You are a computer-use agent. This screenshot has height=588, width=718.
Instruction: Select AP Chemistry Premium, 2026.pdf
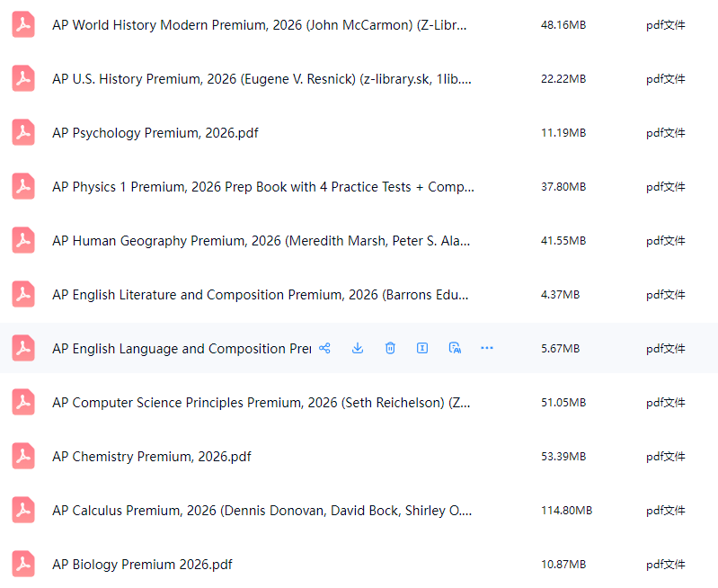152,457
